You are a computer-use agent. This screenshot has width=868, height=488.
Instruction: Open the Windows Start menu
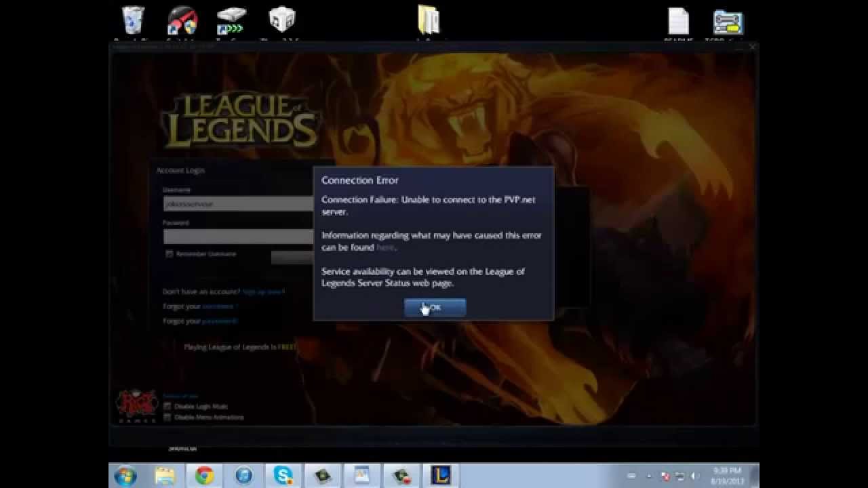tap(126, 476)
